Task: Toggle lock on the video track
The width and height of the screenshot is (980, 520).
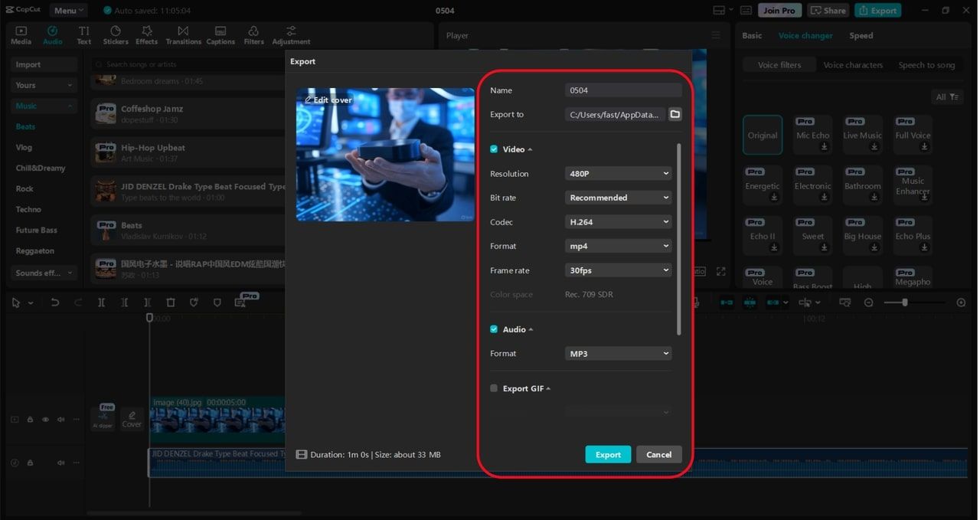Action: coord(31,420)
